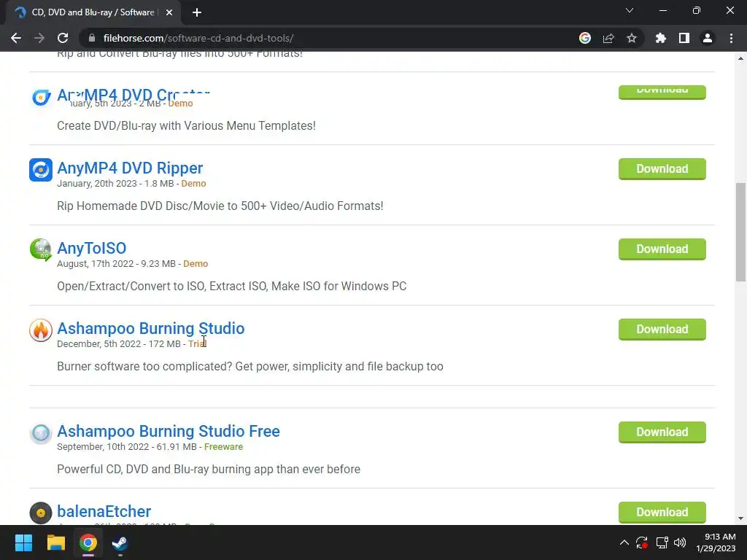This screenshot has width=747, height=560.
Task: Open the Chrome extensions puzzle icon
Action: (x=661, y=38)
